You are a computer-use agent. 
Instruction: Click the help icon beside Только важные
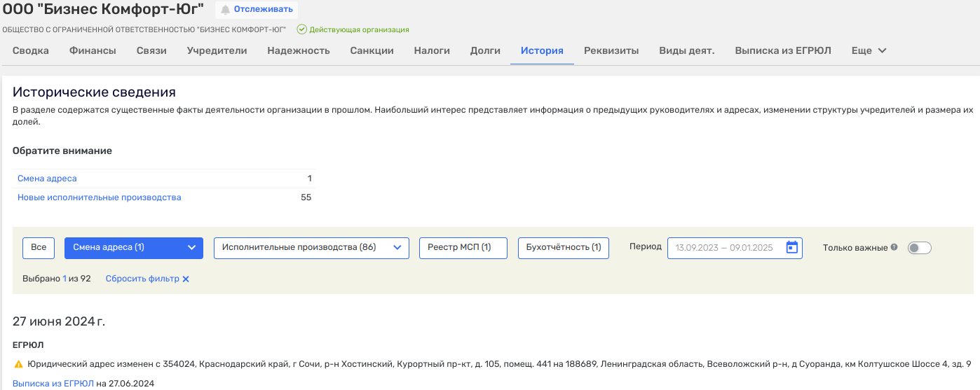click(894, 247)
